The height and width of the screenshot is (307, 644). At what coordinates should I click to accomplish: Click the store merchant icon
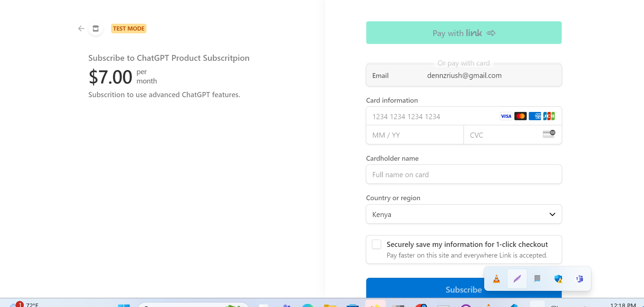[96, 29]
